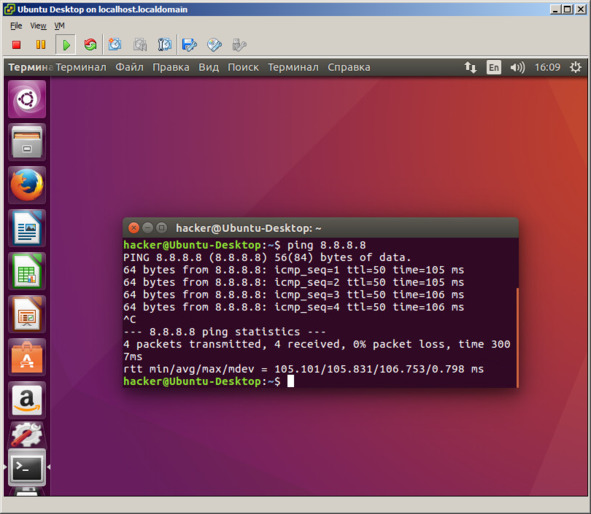Screen dimensions: 591x514
Task: Open the Amazon launcher icon
Action: pyautogui.click(x=27, y=400)
